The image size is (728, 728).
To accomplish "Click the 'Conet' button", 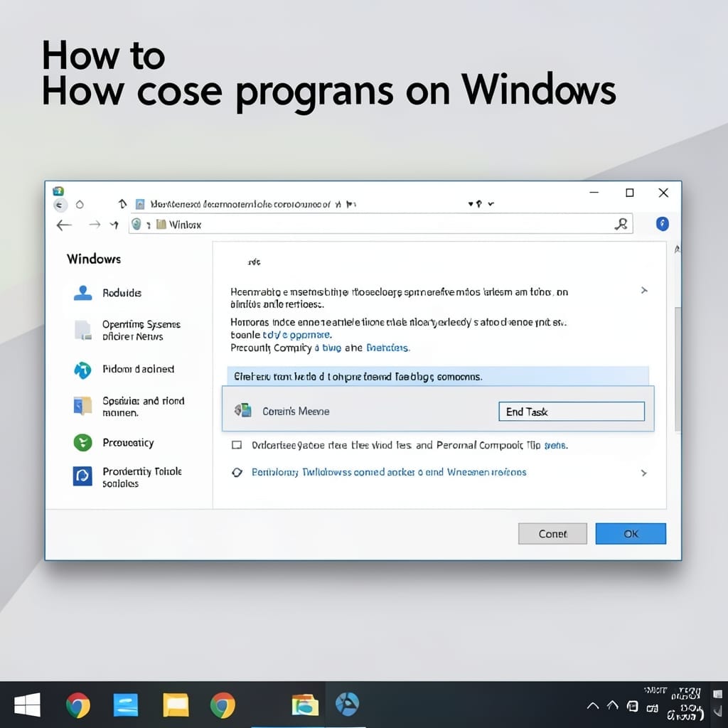I will [552, 534].
